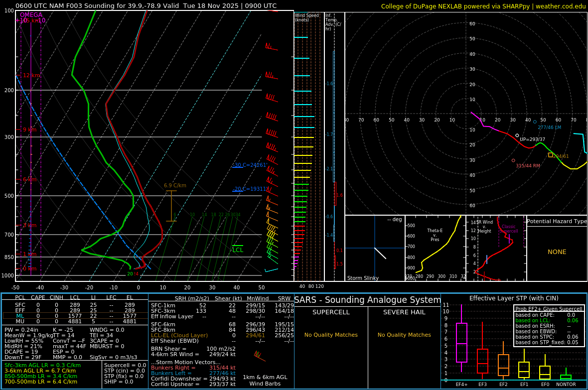Click the Wind Speed (knots) panel header
This screenshot has width=588, height=390.
(307, 17)
